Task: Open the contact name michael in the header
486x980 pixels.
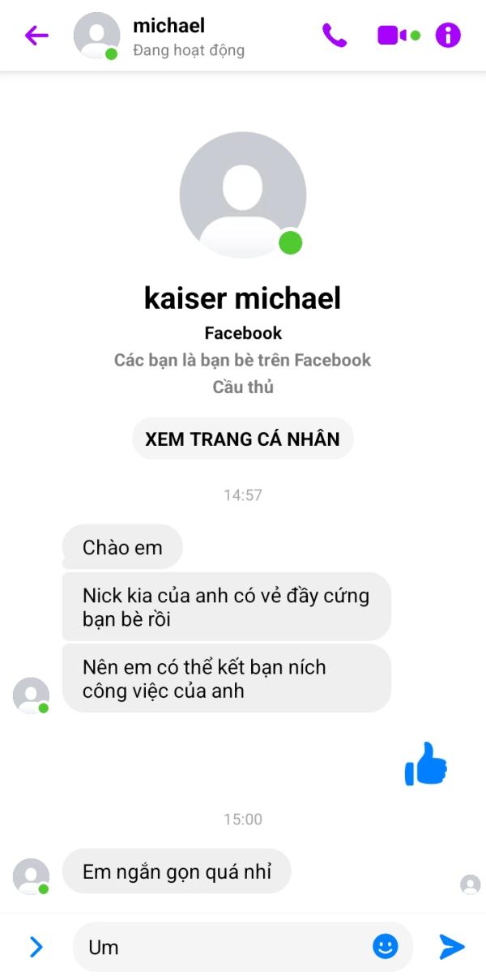Action: [168, 26]
